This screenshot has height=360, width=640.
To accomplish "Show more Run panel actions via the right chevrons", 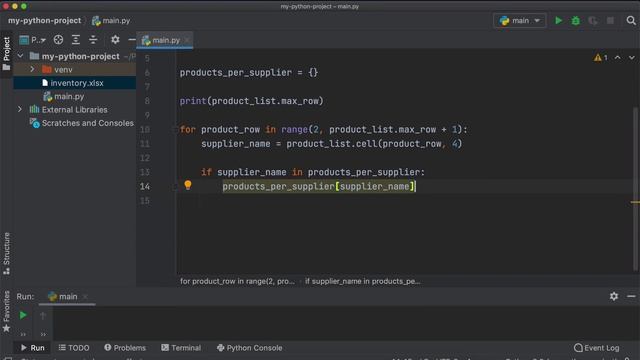I will coord(43,334).
